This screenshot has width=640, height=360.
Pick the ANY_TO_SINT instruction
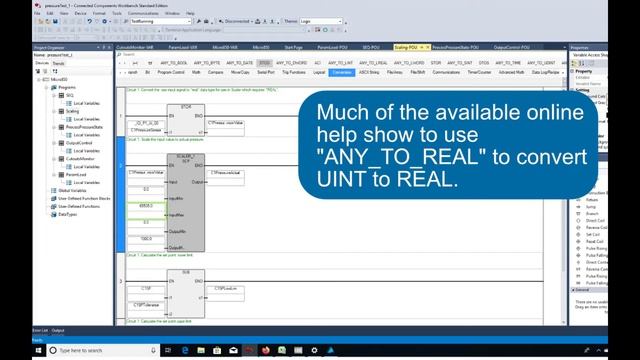[460, 63]
